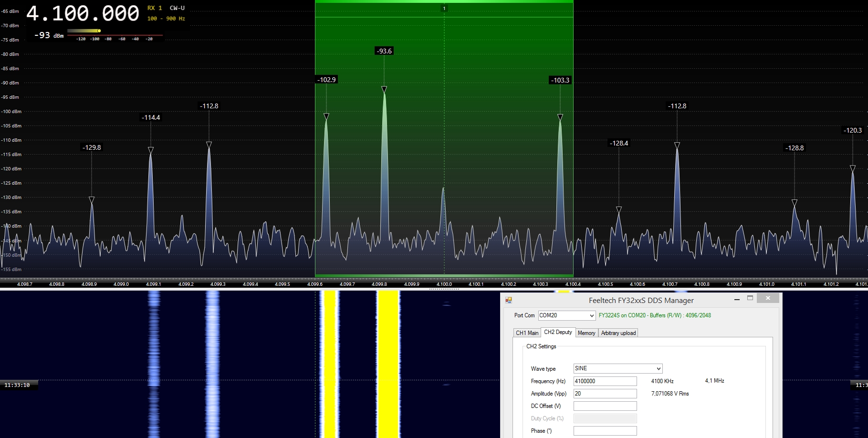This screenshot has width=868, height=438.
Task: Click the Amplitude (Vpp) input field
Action: pyautogui.click(x=605, y=394)
